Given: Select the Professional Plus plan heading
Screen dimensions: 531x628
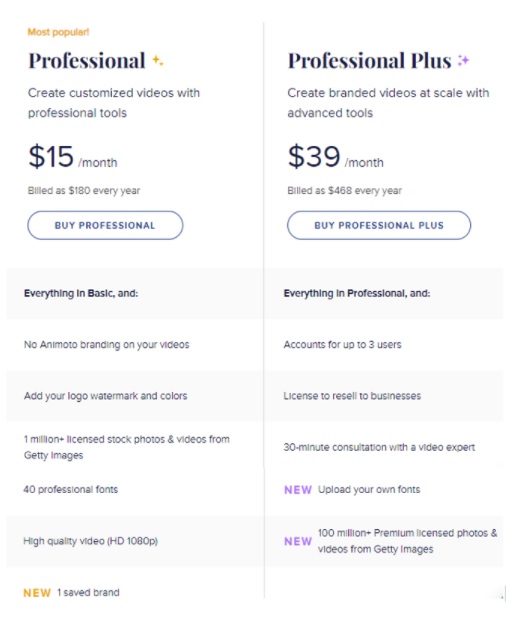Looking at the screenshot, I should pyautogui.click(x=370, y=61).
